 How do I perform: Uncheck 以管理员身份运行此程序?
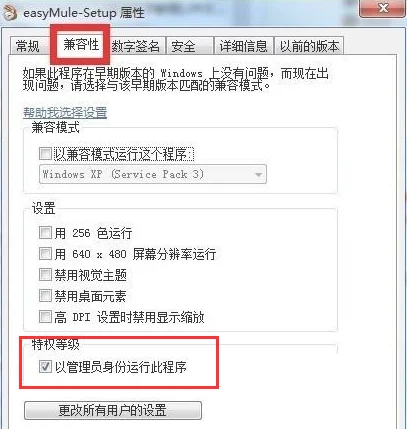(45, 367)
